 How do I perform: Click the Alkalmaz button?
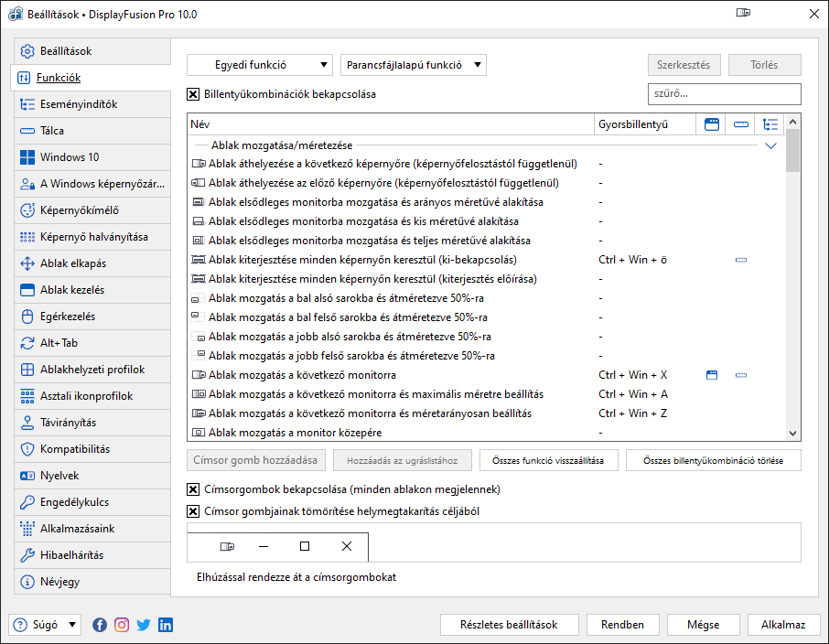(783, 625)
